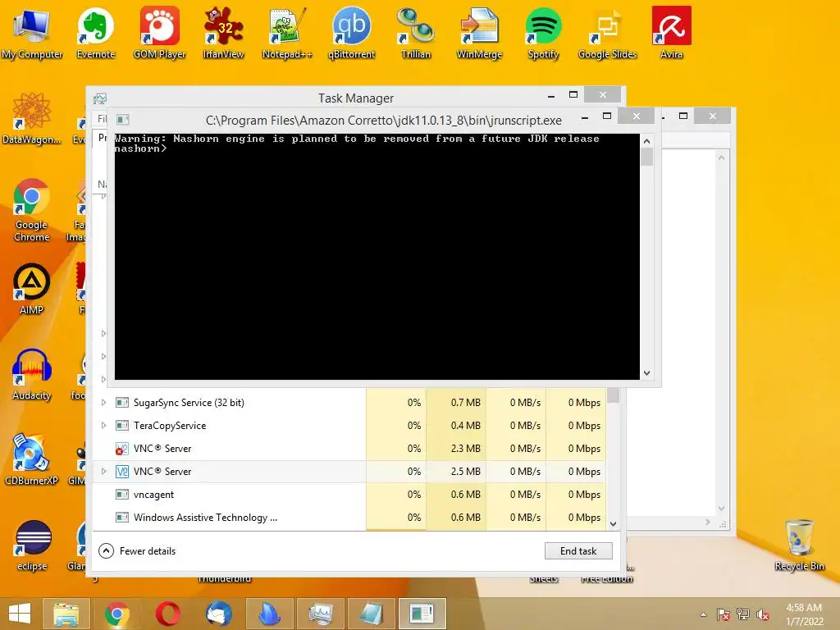
Task: Launch Notepad++ from the desktop
Action: (286, 33)
